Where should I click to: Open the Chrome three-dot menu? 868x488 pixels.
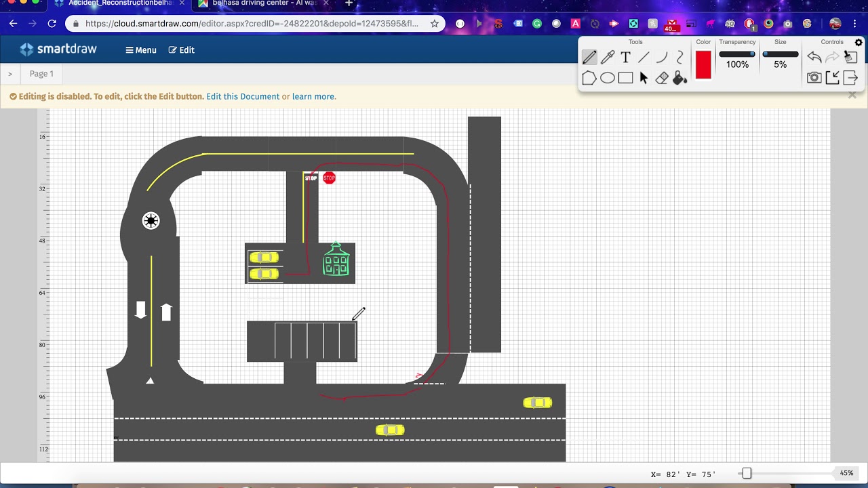856,24
